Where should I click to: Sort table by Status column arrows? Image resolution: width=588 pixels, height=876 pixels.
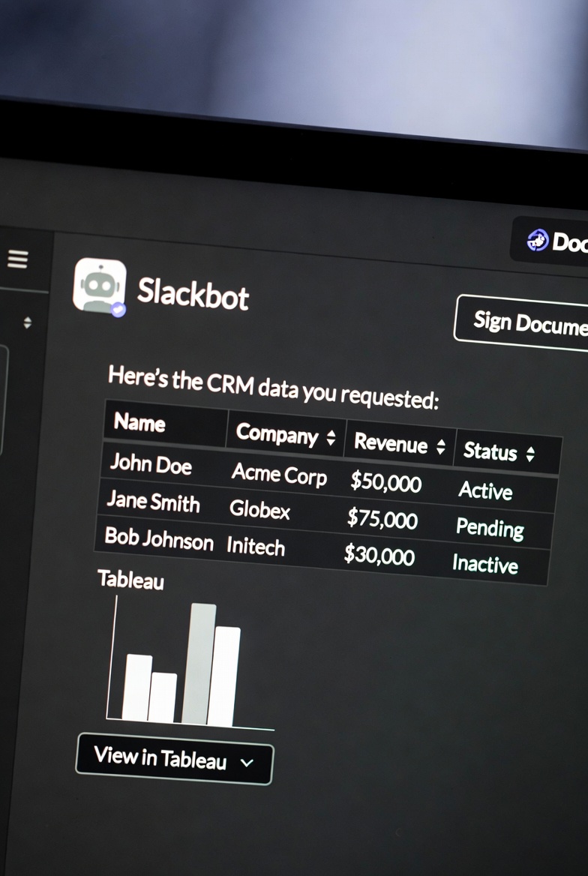tap(529, 454)
